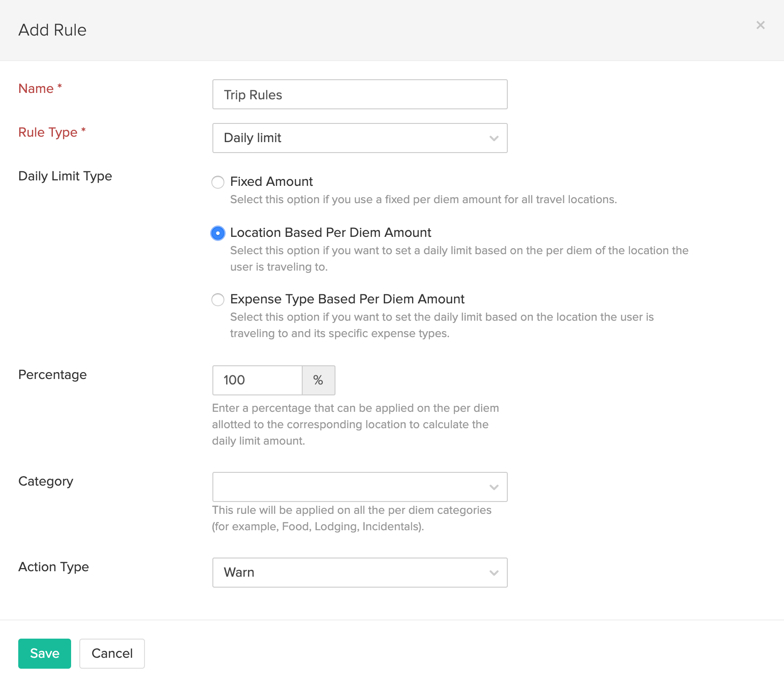Focus the Name field containing Trip Rules
Image resolution: width=784 pixels, height=686 pixels.
pos(360,95)
